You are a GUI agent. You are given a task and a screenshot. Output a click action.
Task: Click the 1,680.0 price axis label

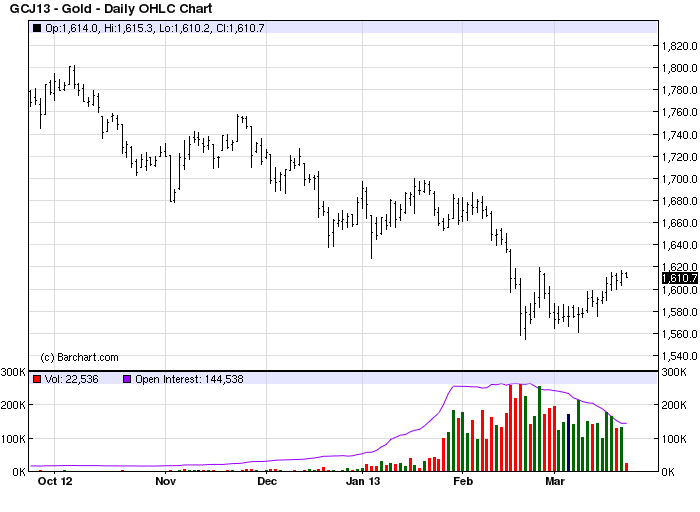pos(679,201)
